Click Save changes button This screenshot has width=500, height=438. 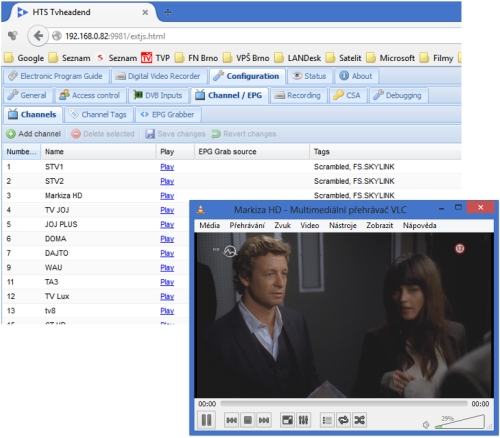(x=175, y=134)
